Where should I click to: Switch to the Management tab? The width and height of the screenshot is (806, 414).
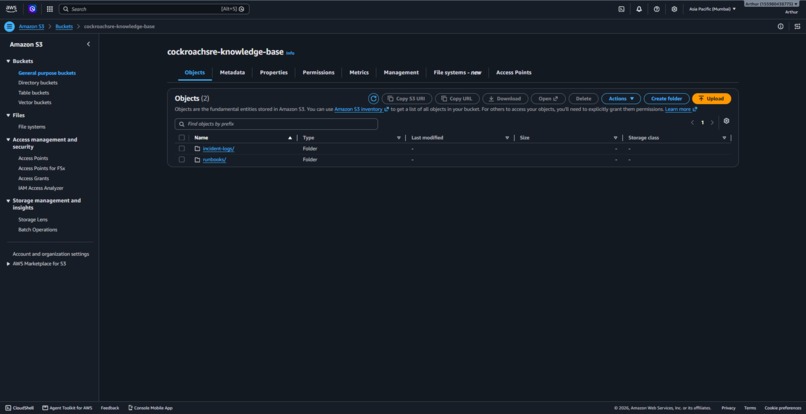click(401, 73)
